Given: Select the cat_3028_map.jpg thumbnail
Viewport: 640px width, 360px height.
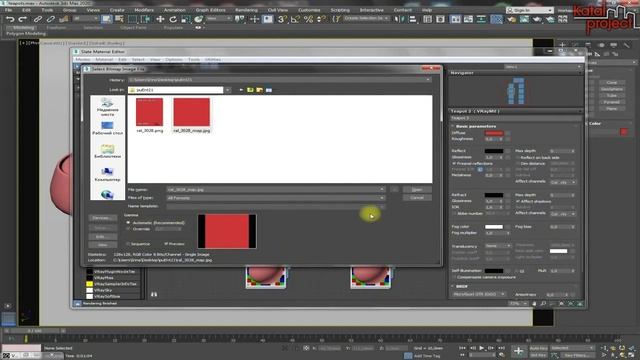Looking at the screenshot, I should (x=191, y=115).
